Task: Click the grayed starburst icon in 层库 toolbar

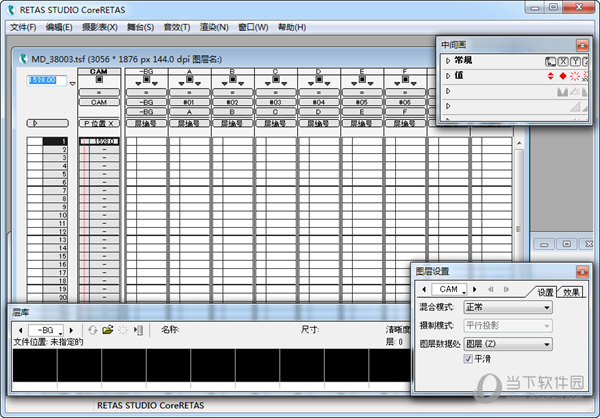Action: click(x=123, y=330)
